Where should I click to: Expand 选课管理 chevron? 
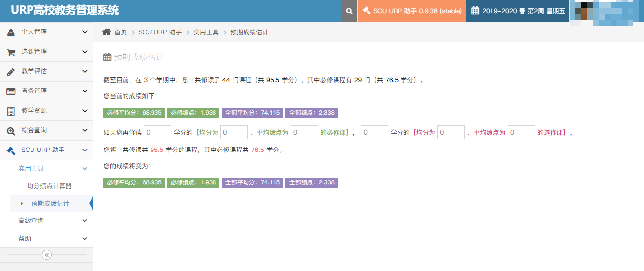tap(85, 52)
